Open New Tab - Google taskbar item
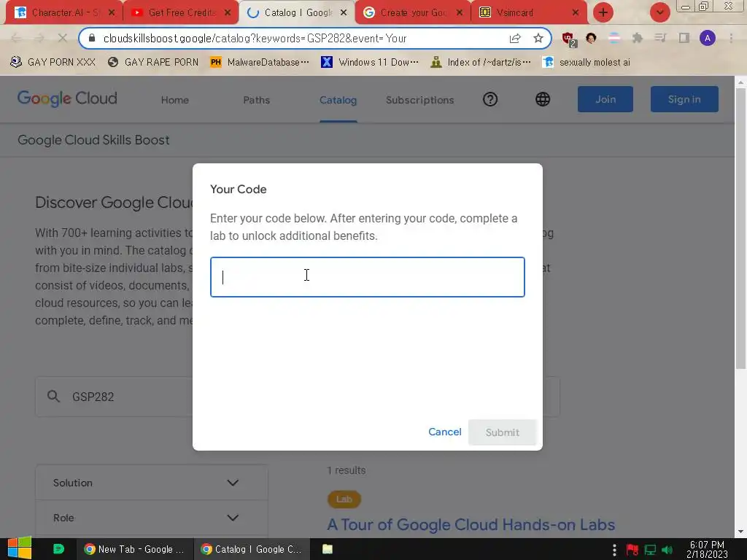Screen dimensions: 747x560 pos(134,549)
